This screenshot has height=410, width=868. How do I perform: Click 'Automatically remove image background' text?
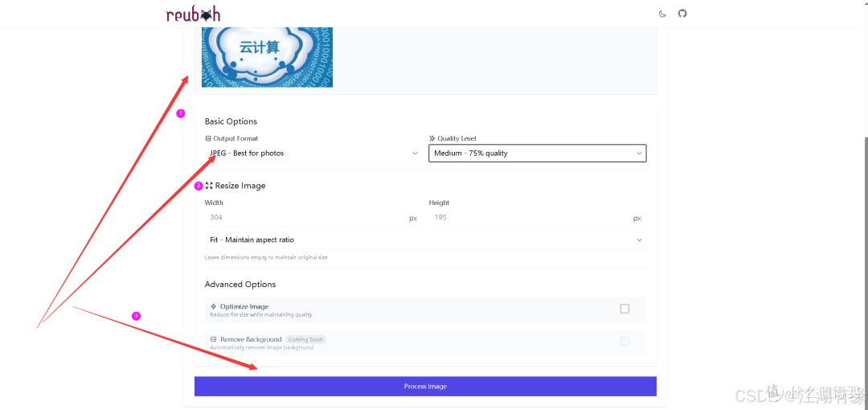pyautogui.click(x=261, y=347)
